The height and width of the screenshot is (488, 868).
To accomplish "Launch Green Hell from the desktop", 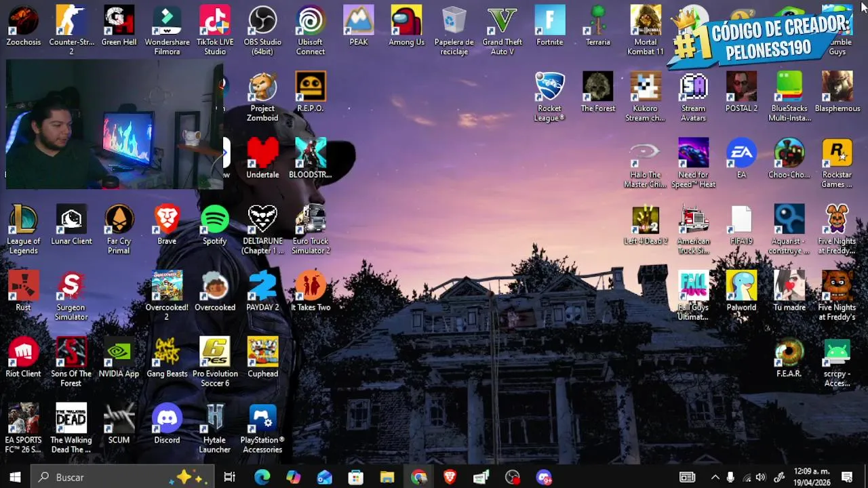I will (119, 27).
